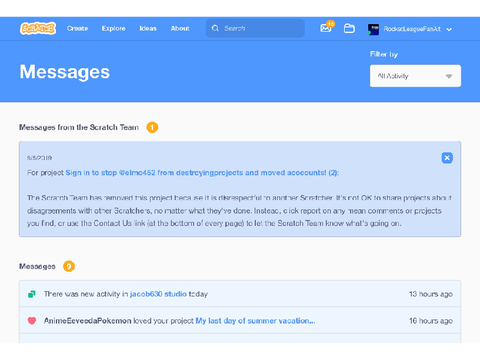Click the red heart love icon
This screenshot has height=360, width=480.
pos(32,321)
